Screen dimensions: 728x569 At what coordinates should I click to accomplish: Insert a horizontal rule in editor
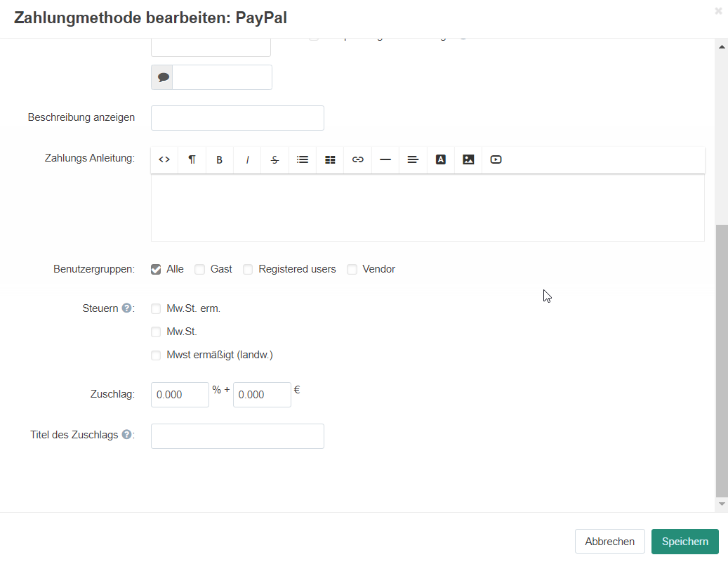coord(385,159)
